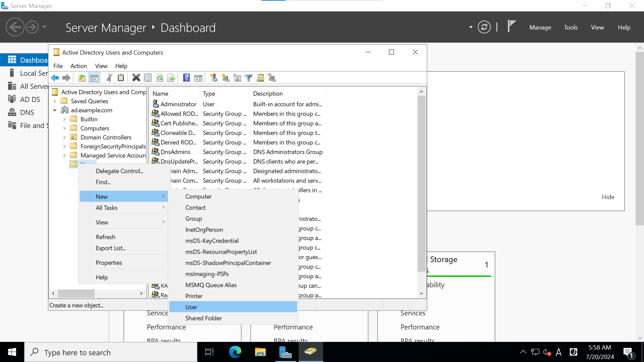This screenshot has width=644, height=362.
Task: Click the Windows search field in taskbar
Action: coord(111,352)
